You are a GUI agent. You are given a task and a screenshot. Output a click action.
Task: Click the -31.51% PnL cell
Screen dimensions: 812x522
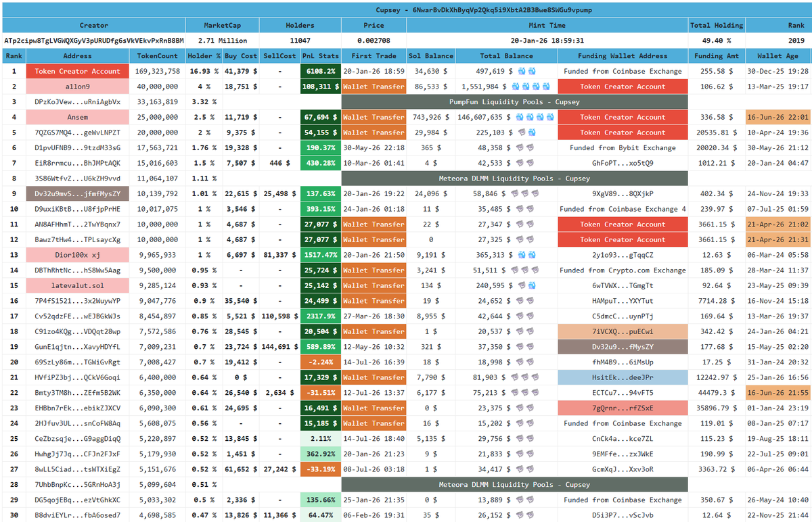coord(320,393)
